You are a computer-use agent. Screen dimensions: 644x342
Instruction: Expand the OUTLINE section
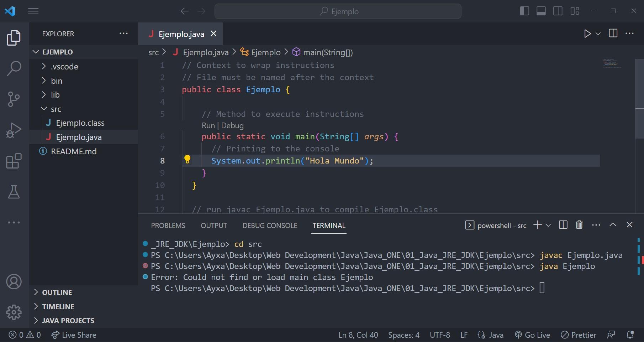point(84,292)
